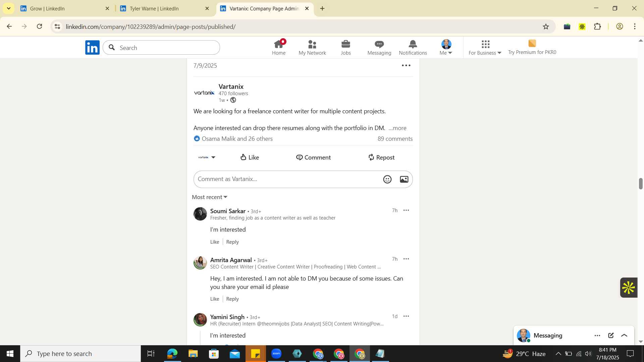This screenshot has width=644, height=362.
Task: View reactions by Osama Malik and 26 others
Action: click(233, 139)
